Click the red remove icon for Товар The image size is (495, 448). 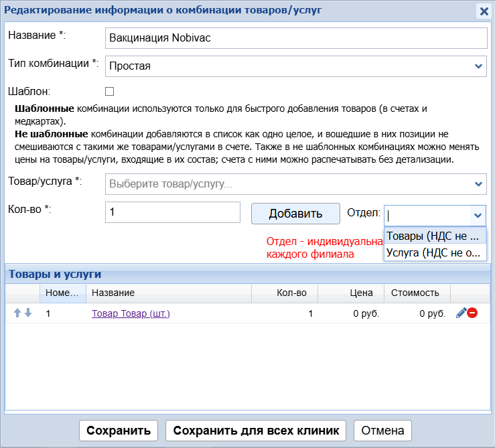tap(472, 313)
